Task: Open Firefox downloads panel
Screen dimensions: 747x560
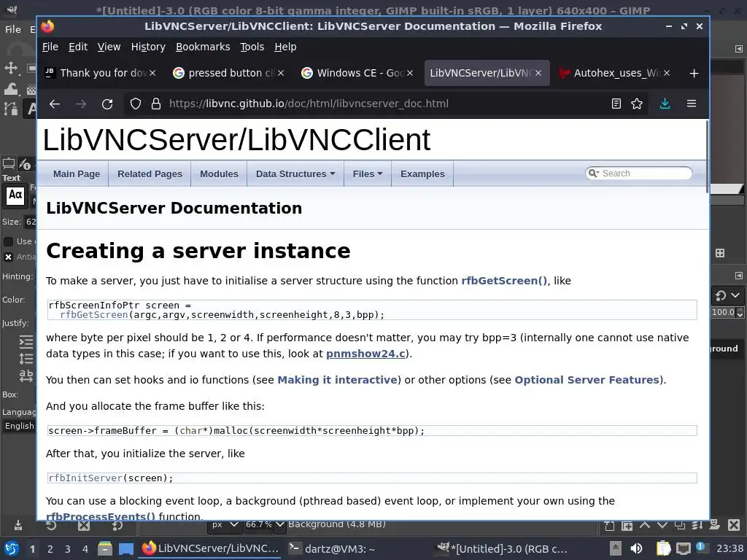Action: [665, 104]
